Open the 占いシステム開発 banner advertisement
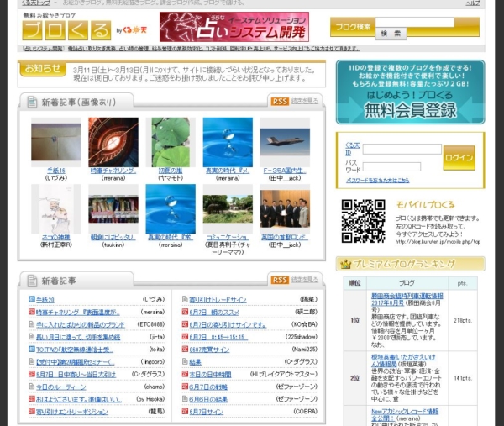Image resolution: width=504 pixels, height=426 pixels. click(234, 27)
